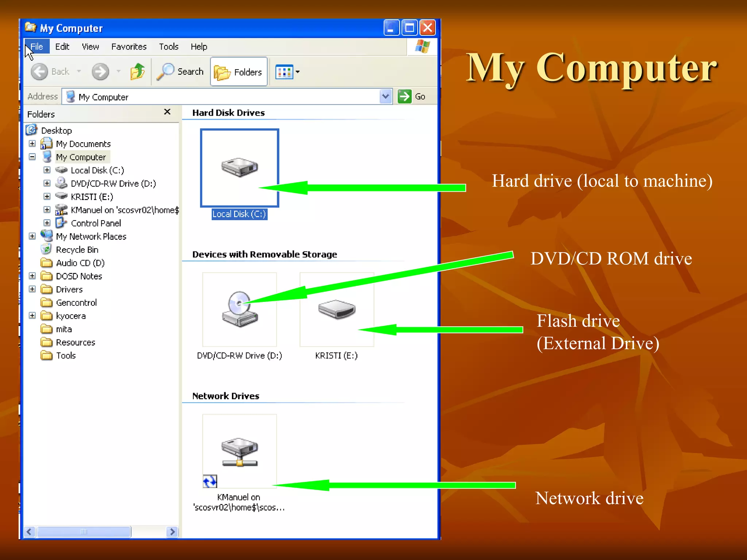Image resolution: width=747 pixels, height=560 pixels.
Task: Open the Tools menu
Action: [x=169, y=47]
